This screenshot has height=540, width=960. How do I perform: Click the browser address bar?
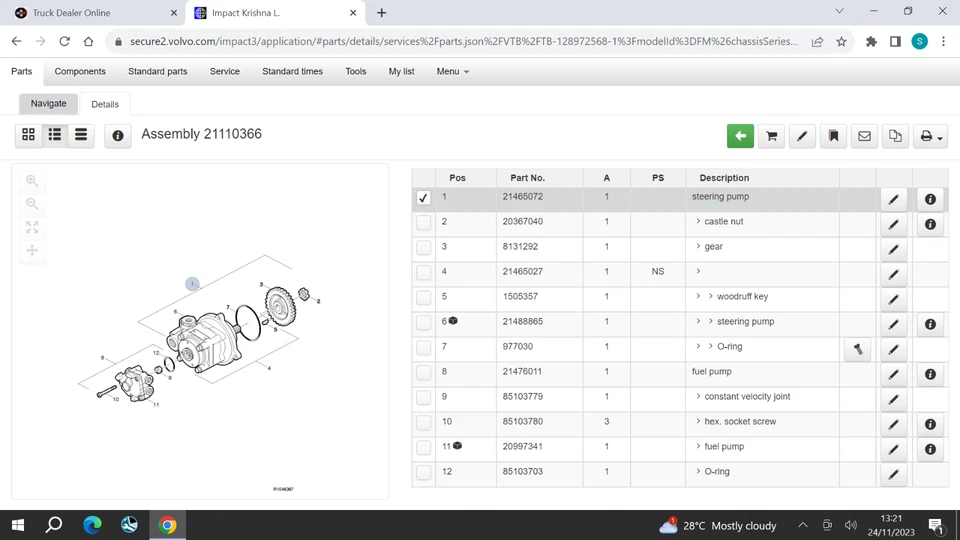pyautogui.click(x=463, y=42)
